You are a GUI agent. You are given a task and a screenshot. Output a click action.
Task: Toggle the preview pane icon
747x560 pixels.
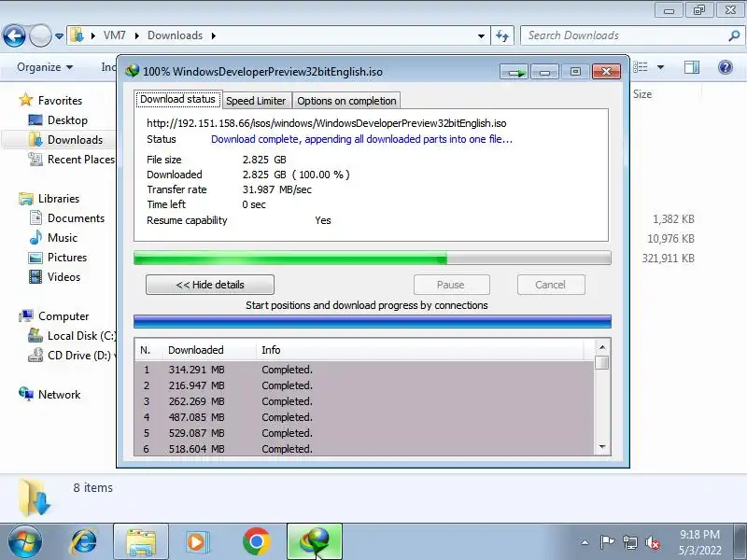[x=691, y=67]
